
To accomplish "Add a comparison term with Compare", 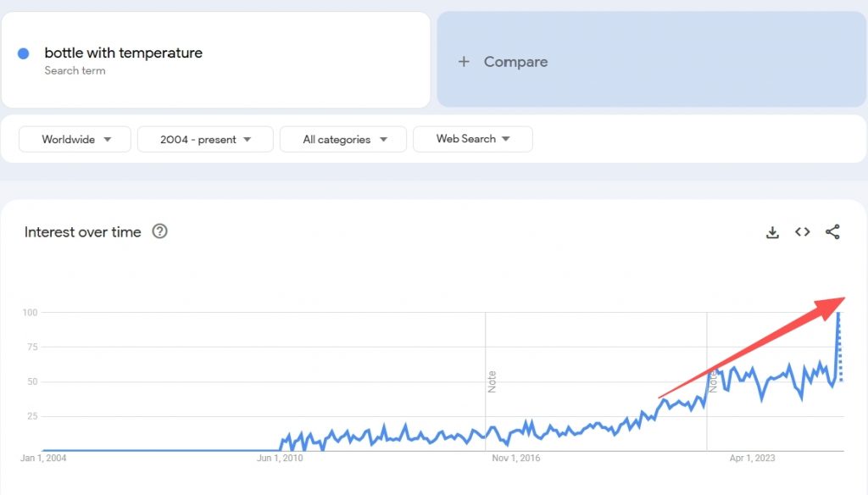I will tap(515, 62).
